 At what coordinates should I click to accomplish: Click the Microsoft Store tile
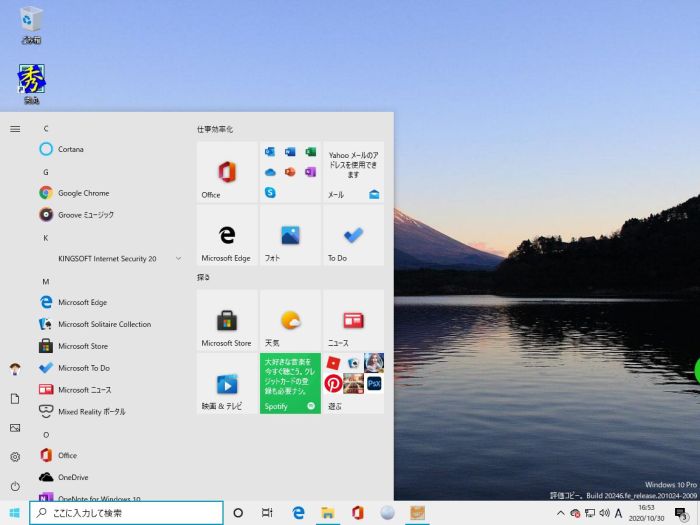(227, 320)
